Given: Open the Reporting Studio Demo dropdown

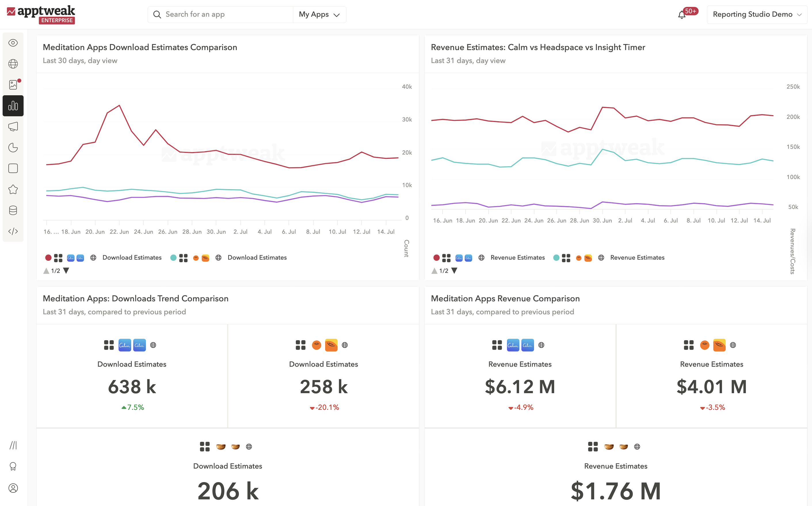Looking at the screenshot, I should [x=757, y=14].
